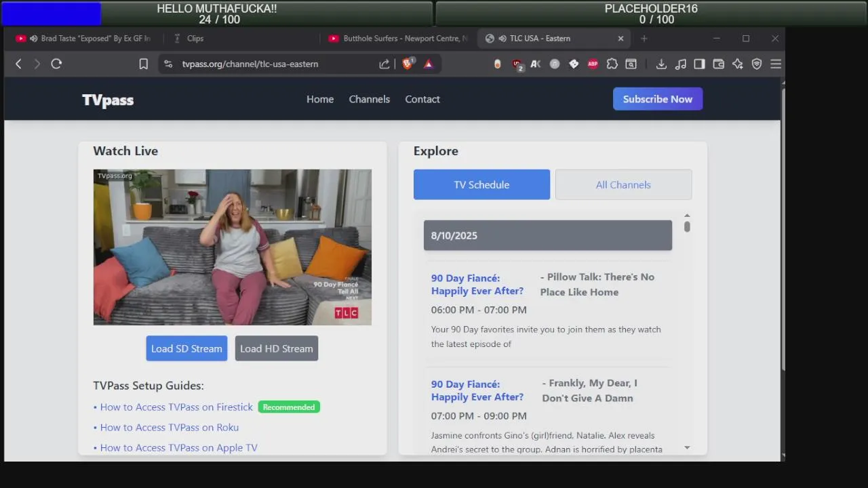868x488 pixels.
Task: Open the Extensions puzzle piece menu
Action: point(612,64)
